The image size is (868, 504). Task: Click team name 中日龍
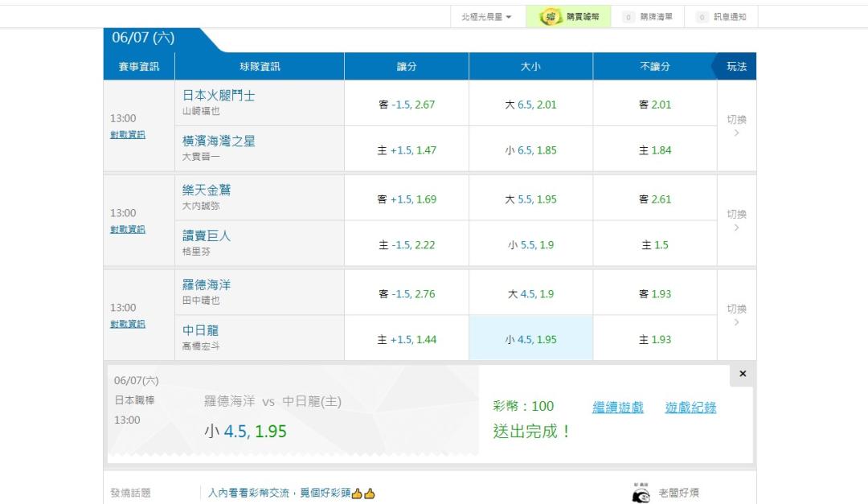click(x=200, y=330)
